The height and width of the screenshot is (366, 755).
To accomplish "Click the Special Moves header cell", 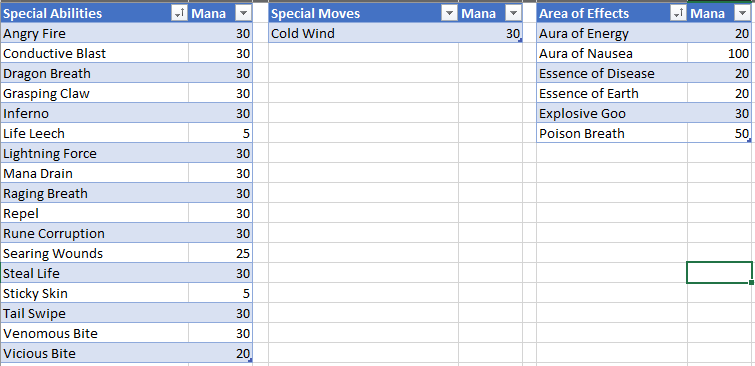I will (x=363, y=13).
